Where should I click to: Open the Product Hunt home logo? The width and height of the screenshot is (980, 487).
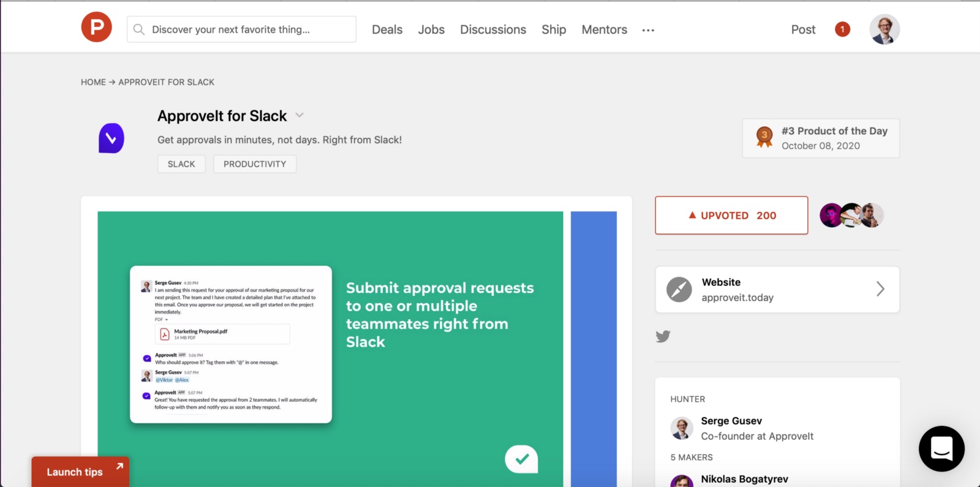pyautogui.click(x=97, y=27)
